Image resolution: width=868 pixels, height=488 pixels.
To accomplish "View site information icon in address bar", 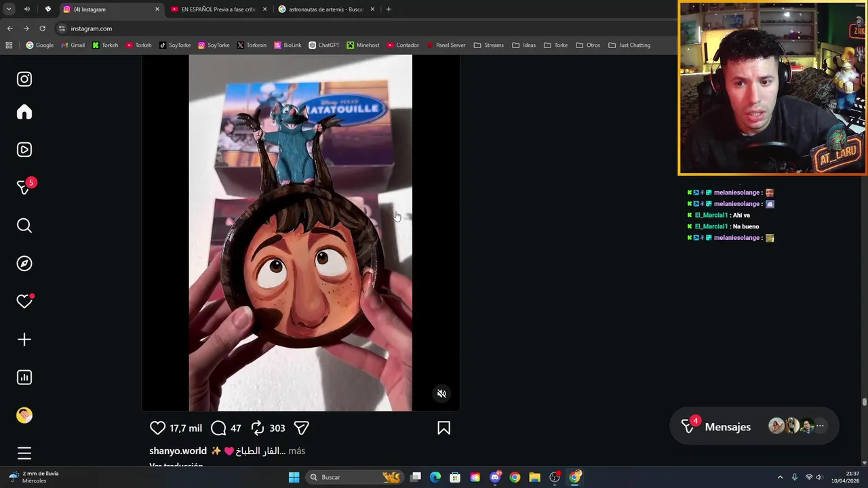I will pos(62,28).
